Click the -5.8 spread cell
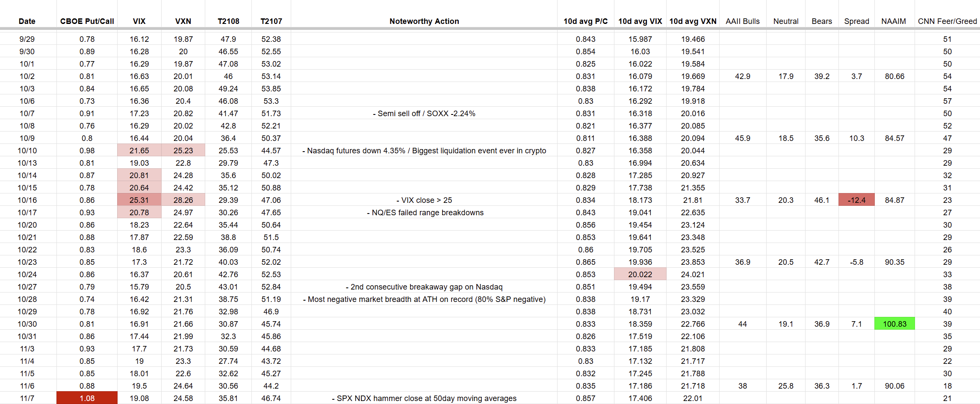This screenshot has height=404, width=980. coord(856,262)
